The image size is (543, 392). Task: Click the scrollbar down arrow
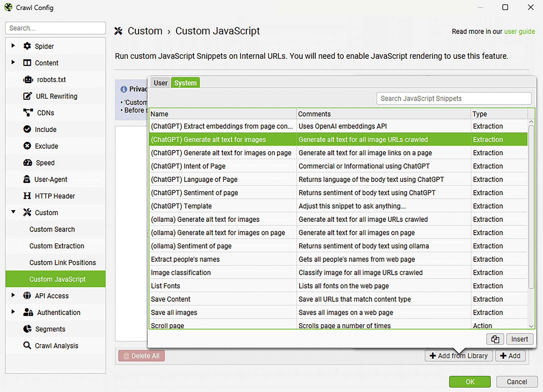click(531, 326)
